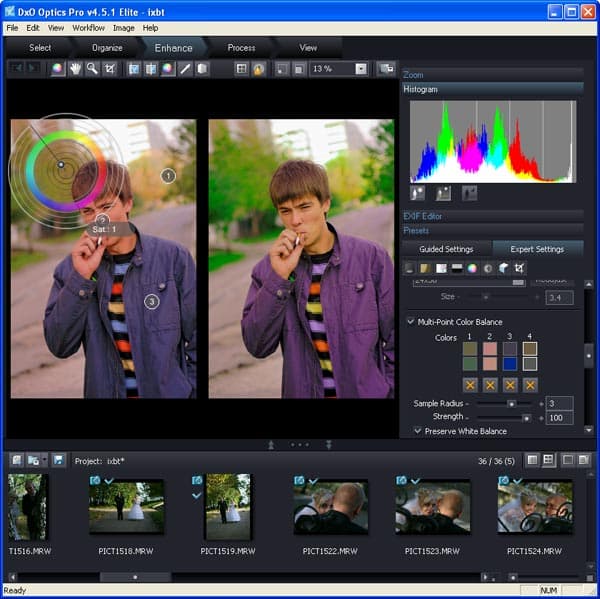Viewport: 600px width, 599px height.
Task: Click the settings panel scroll-down arrow
Action: (x=589, y=430)
